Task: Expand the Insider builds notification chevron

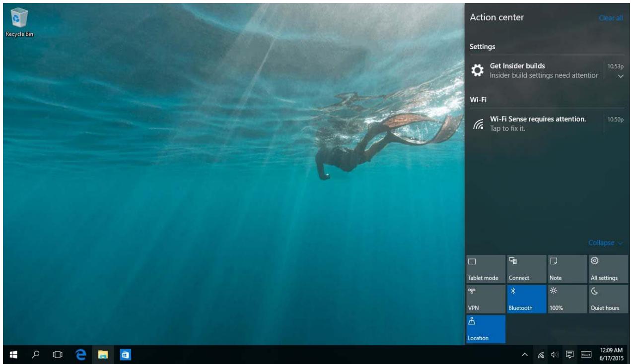Action: tap(620, 76)
